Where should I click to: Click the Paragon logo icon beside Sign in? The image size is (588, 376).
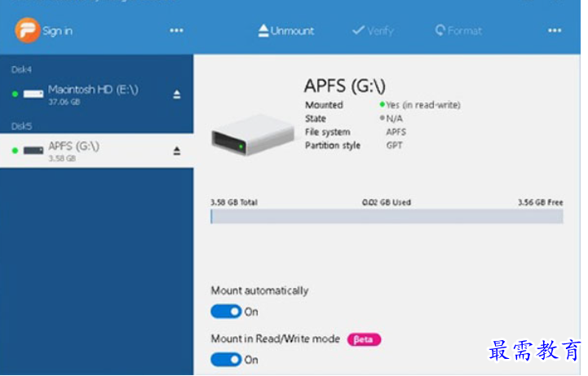[x=27, y=30]
